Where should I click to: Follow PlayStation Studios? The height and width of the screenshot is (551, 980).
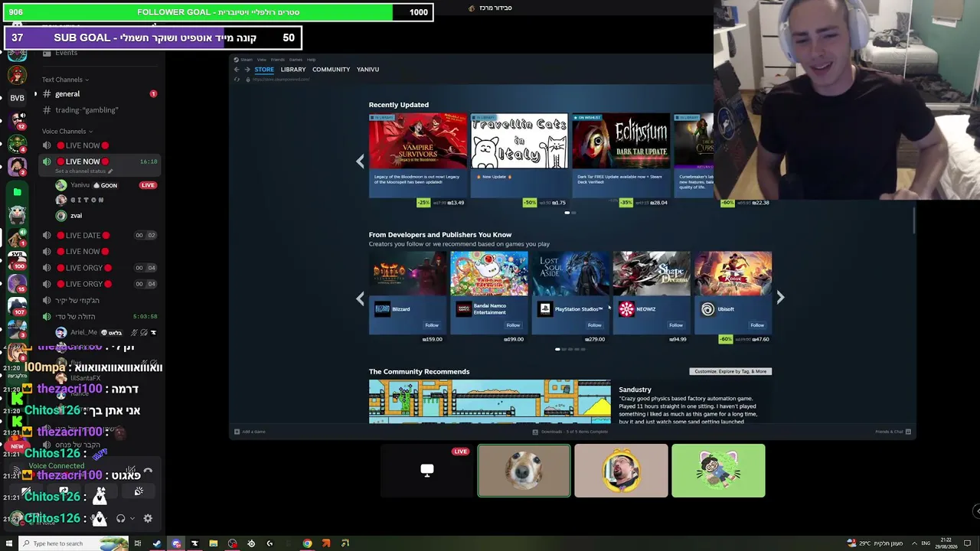coord(594,325)
